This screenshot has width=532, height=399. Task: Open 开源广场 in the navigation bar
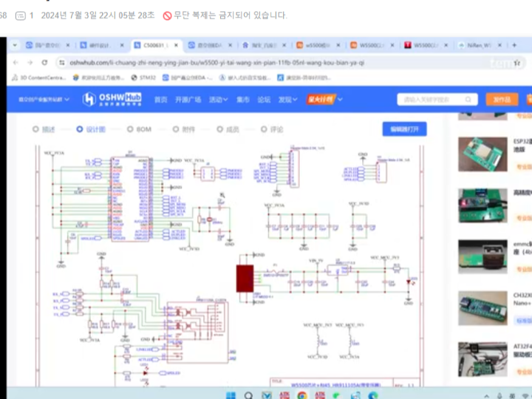pos(188,99)
